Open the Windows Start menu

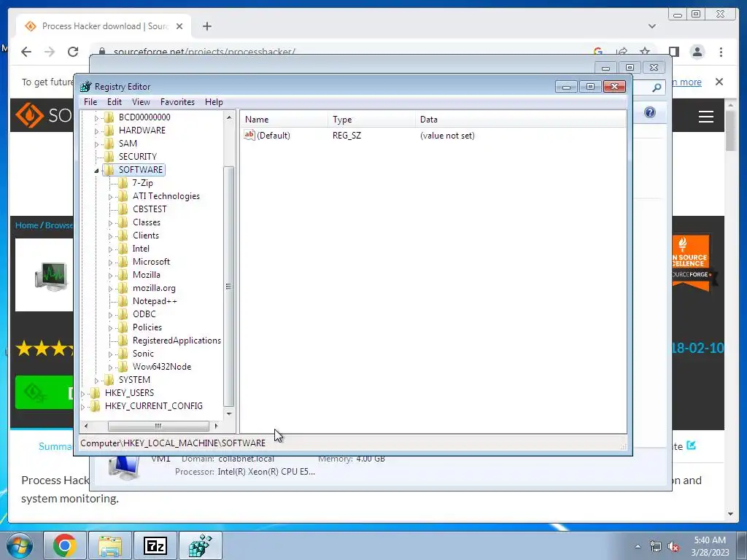pyautogui.click(x=19, y=545)
